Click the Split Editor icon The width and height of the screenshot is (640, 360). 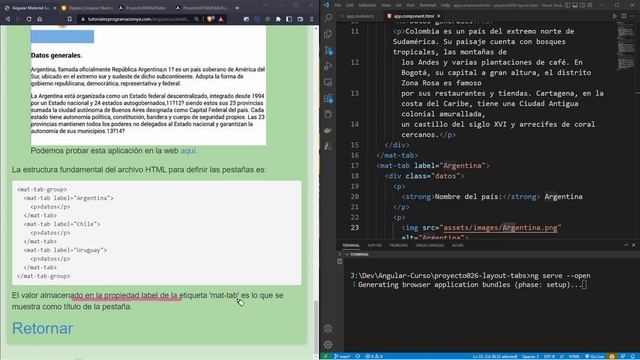624,16
